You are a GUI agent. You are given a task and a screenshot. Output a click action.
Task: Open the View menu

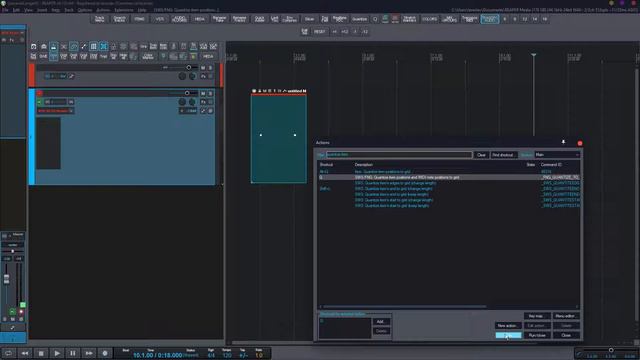click(28, 10)
